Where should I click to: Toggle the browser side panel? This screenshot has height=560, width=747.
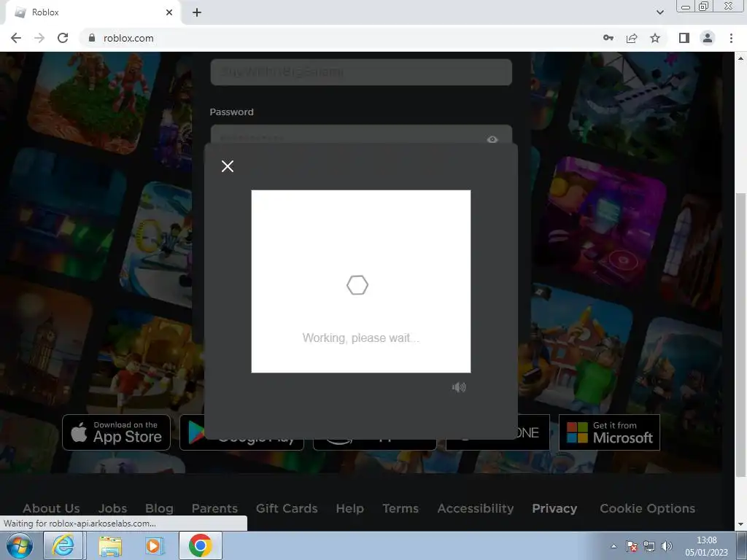[x=684, y=38]
